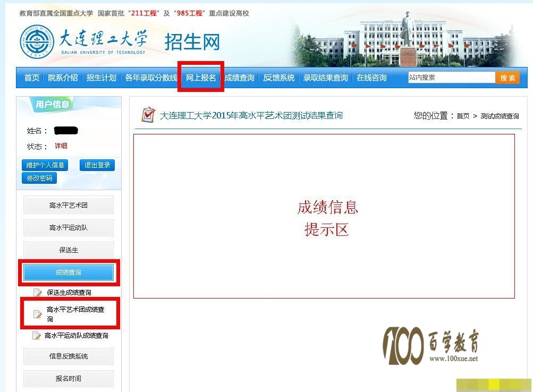Click the clipboard icon beside the page title
Screen dimensions: 533x392
[x=148, y=115]
